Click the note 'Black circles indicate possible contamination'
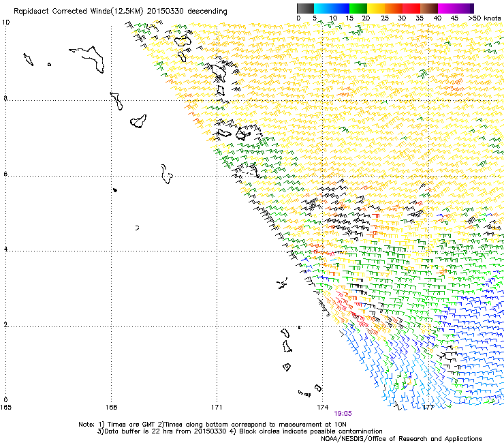 (x=311, y=431)
